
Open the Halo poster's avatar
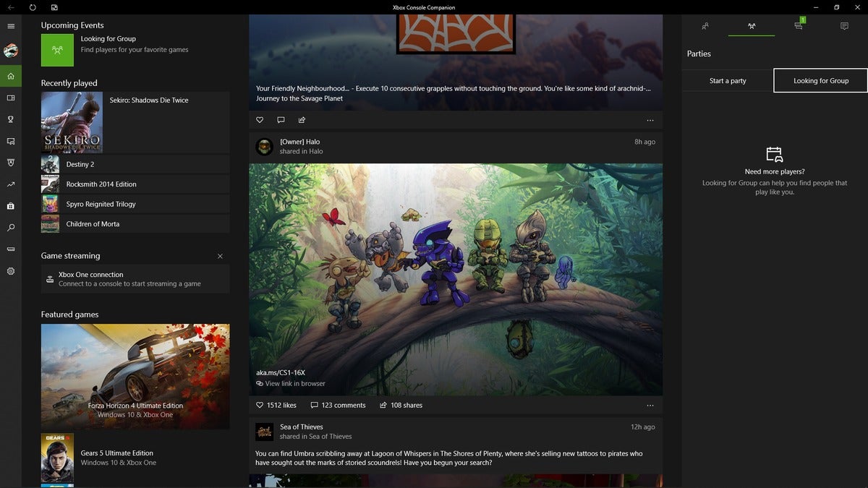click(x=264, y=147)
